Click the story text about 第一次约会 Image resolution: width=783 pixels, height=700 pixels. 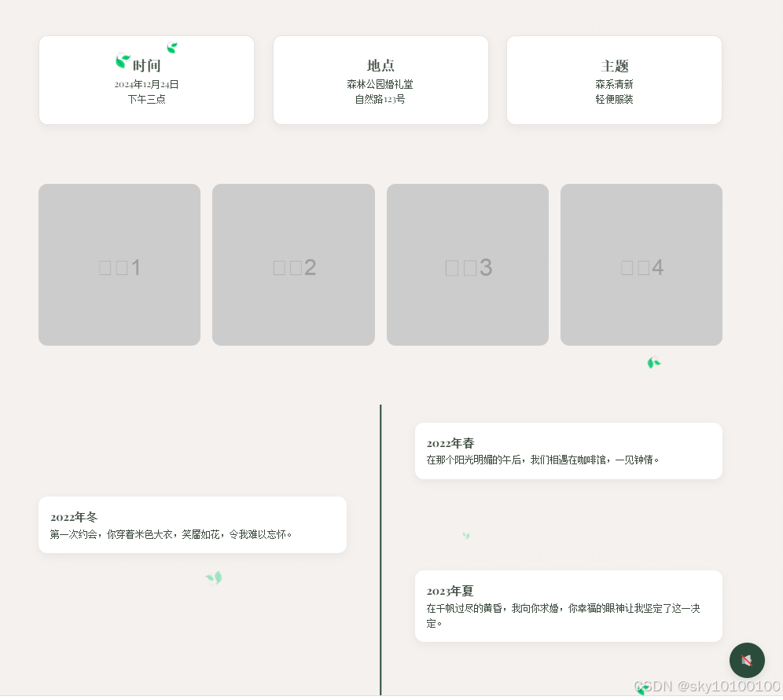coord(171,534)
